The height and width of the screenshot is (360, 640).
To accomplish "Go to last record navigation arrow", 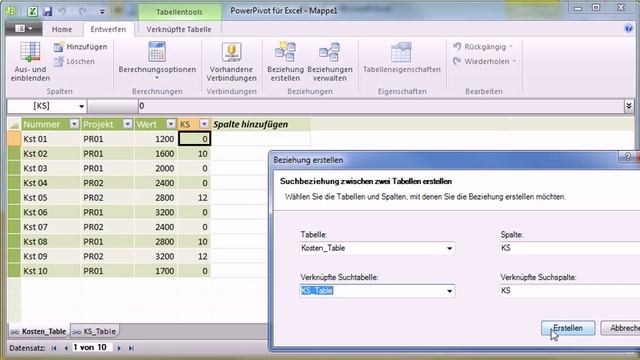I will pos(131,348).
